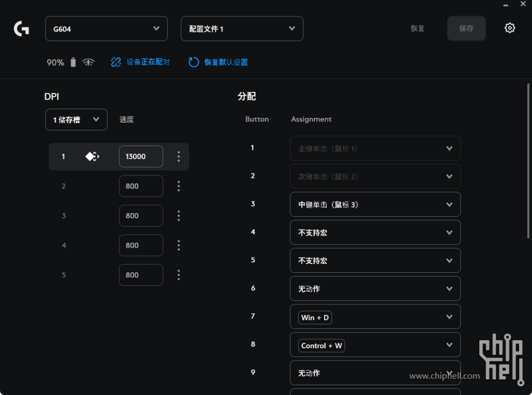Screen dimensions: 532x395
Task: Expand button 9 无动作 assignment dropdown
Action: [375, 373]
